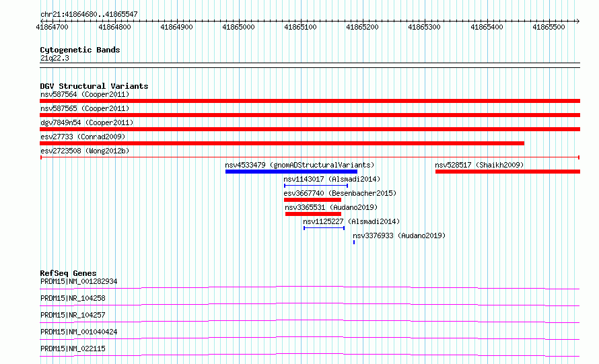Open variant label nsv4533479 (gnomADStructuralVariants)
The width and height of the screenshot is (599, 364).
299,165
